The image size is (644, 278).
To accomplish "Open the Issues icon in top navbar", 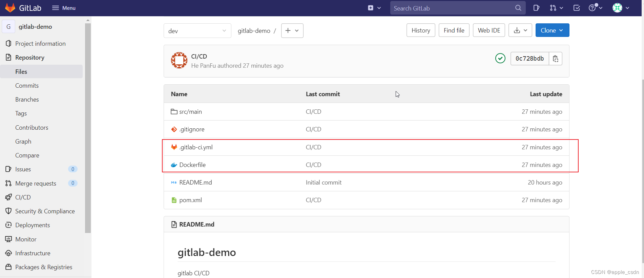I will (x=536, y=8).
